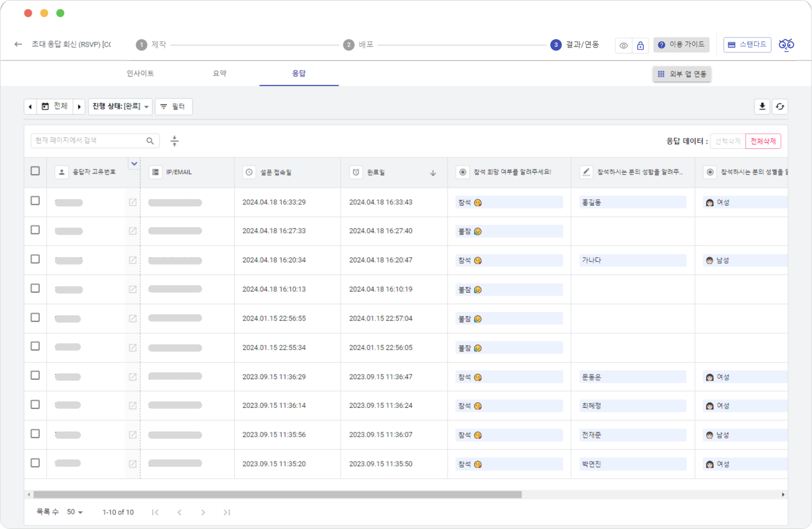The height and width of the screenshot is (529, 812).
Task: Open response detail for 2023.09.15 11:35:20 row
Action: [132, 464]
